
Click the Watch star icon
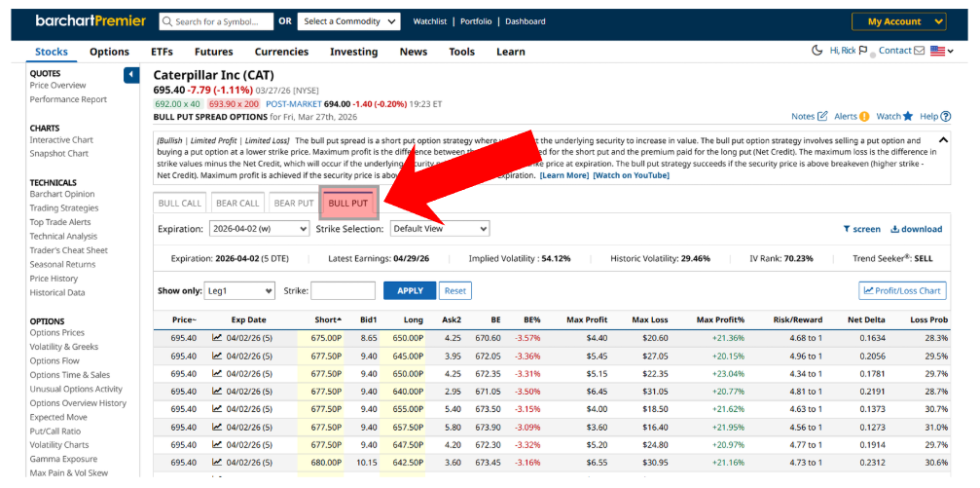[x=908, y=116]
